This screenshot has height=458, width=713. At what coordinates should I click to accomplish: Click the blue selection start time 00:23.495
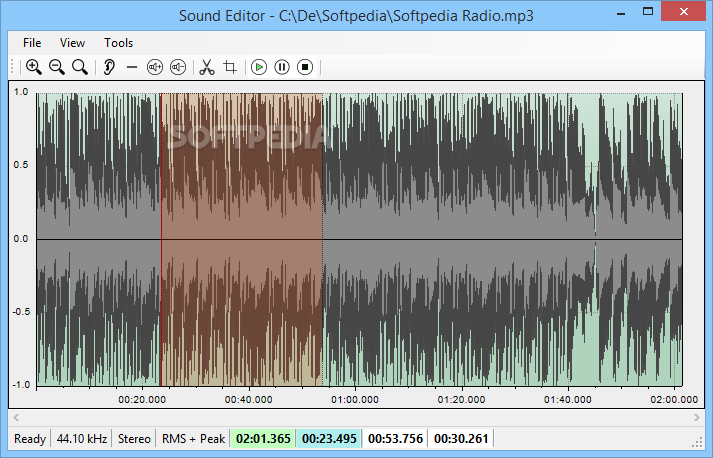coord(329,439)
